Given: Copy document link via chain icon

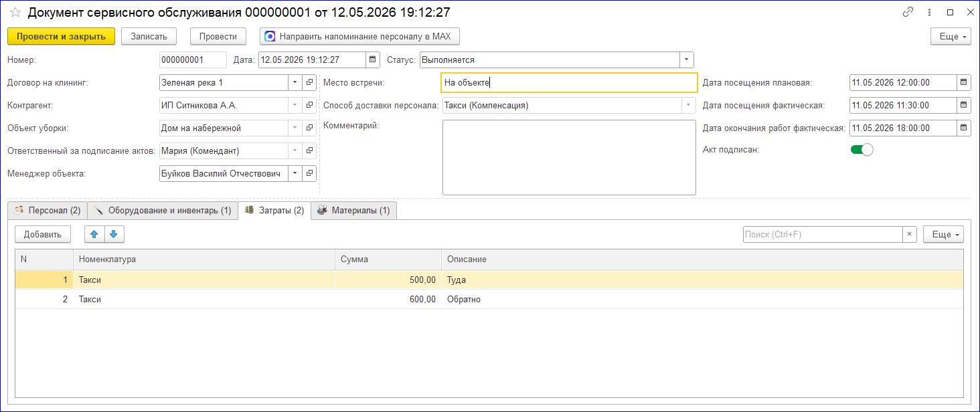Looking at the screenshot, I should [x=908, y=12].
